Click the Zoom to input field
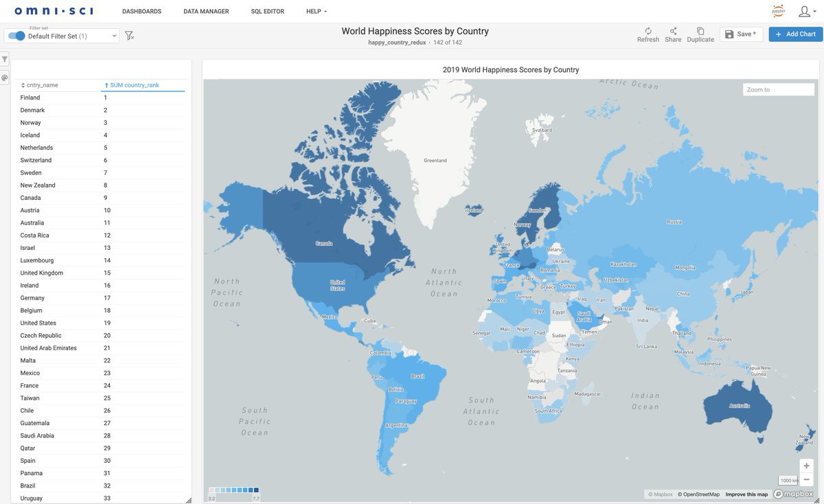824x504 pixels. click(778, 90)
